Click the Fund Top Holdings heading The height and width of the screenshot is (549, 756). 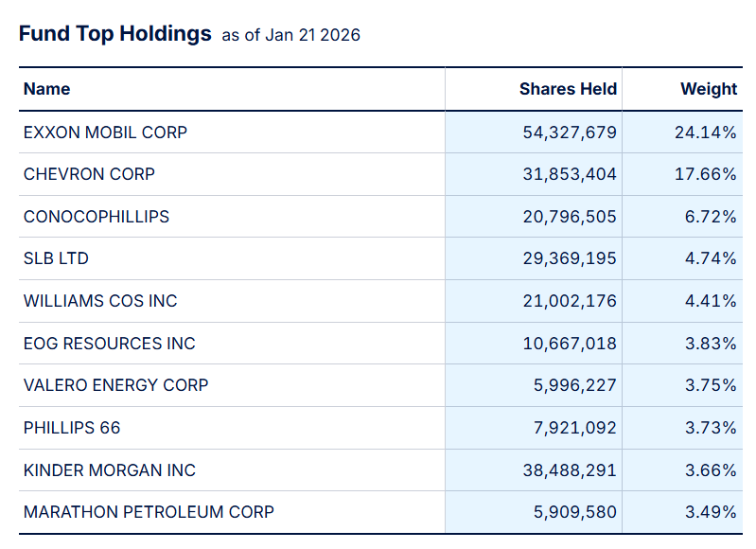click(114, 34)
